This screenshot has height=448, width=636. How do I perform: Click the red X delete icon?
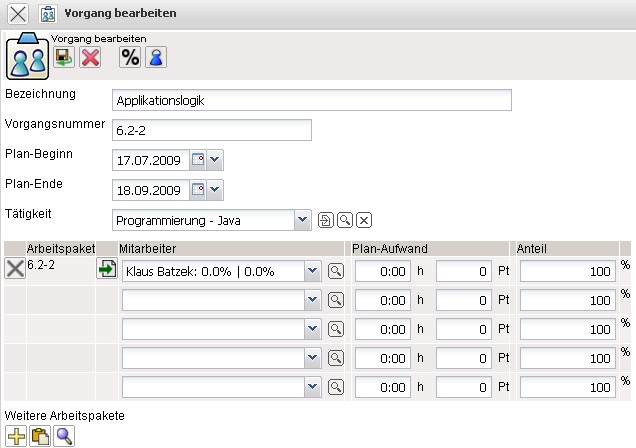(x=90, y=57)
